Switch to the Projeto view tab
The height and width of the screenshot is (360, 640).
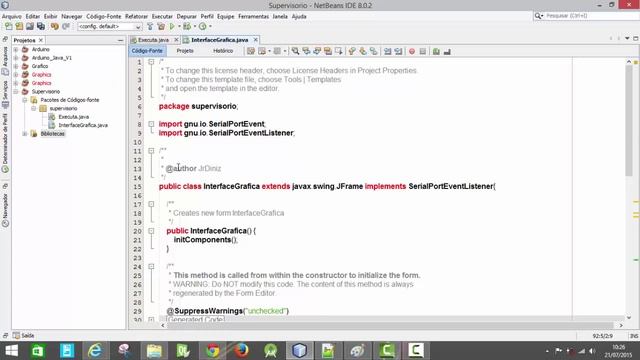point(185,51)
